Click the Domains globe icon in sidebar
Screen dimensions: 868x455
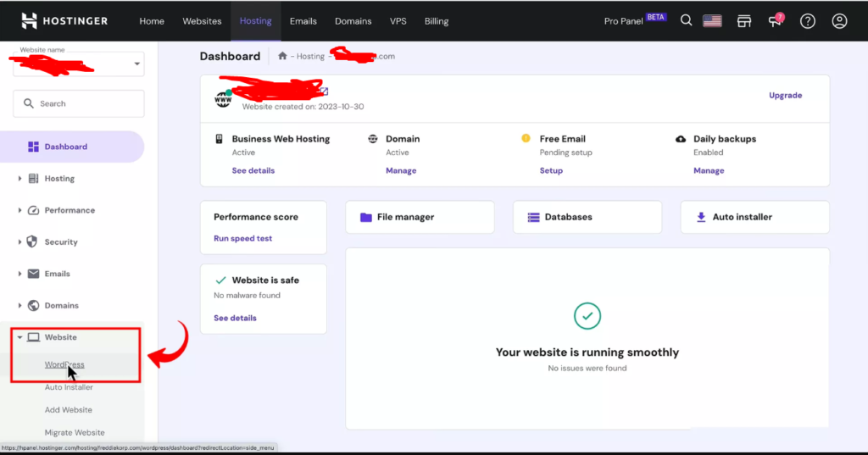[33, 305]
